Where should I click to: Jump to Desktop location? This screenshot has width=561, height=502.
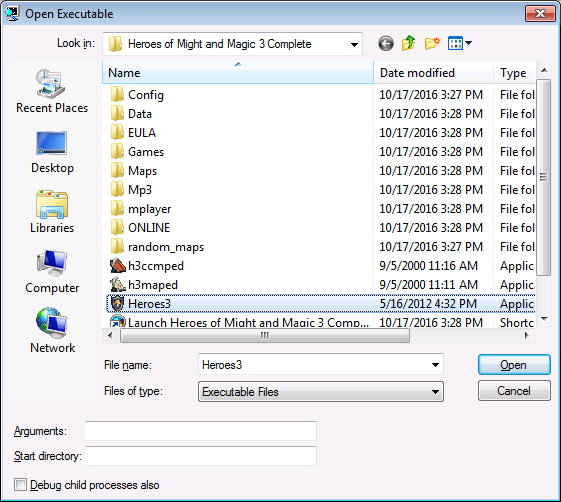tap(52, 152)
